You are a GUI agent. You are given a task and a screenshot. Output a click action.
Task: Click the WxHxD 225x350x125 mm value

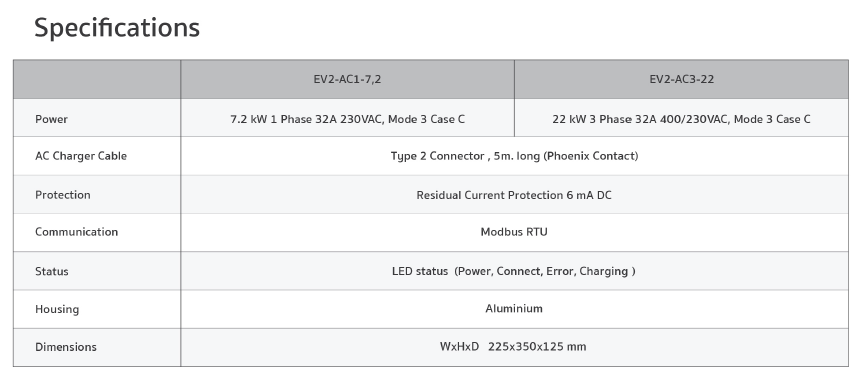(x=513, y=347)
